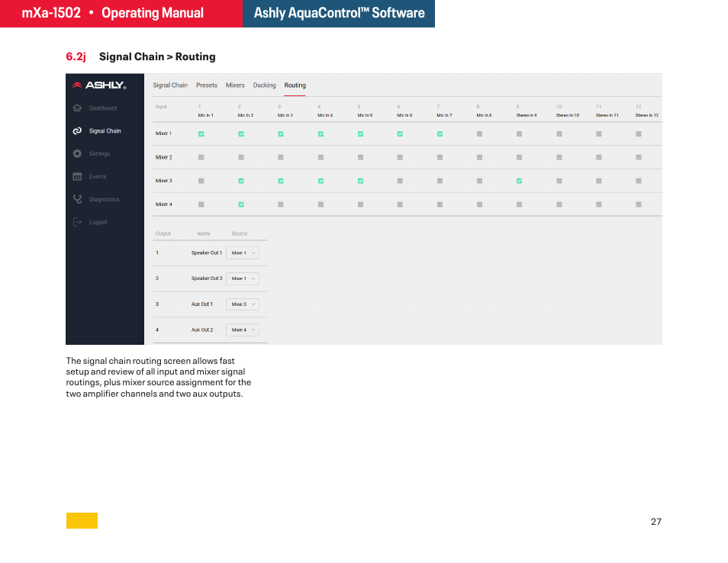
Task: Open Aux Out 1 source dropdown
Action: (x=243, y=304)
